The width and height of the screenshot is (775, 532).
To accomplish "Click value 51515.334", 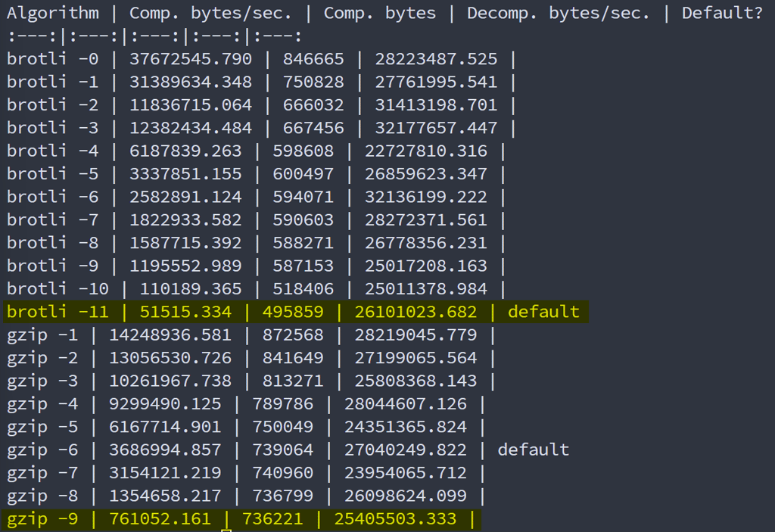I will point(185,312).
